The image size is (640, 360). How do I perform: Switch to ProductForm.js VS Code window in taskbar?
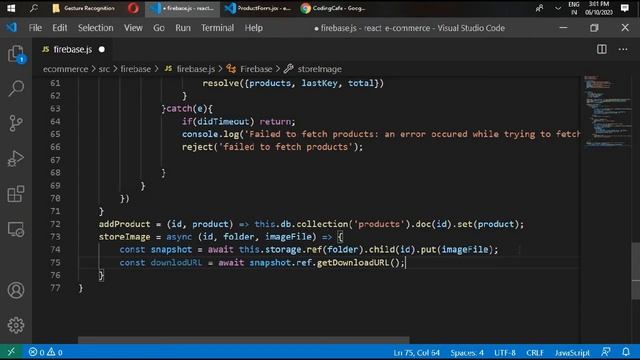coord(258,8)
